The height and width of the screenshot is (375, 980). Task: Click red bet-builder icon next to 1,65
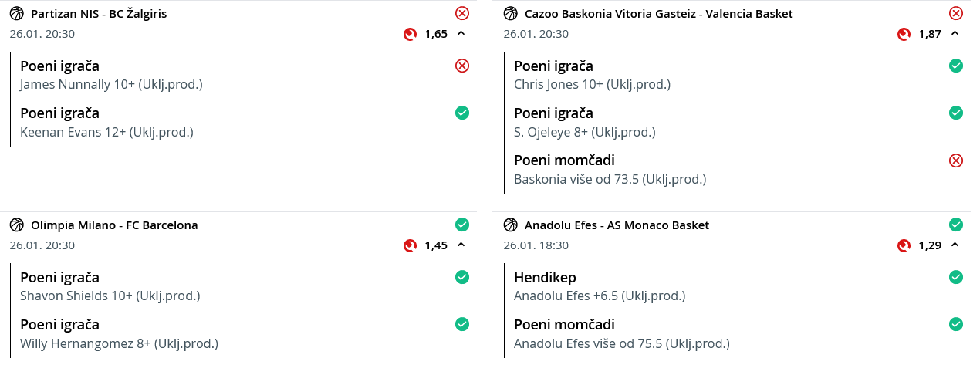411,34
